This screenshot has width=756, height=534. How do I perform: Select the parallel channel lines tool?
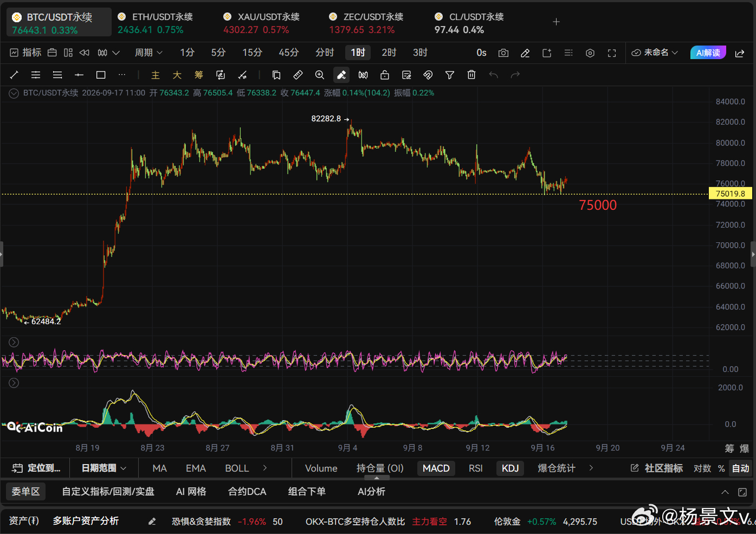36,75
